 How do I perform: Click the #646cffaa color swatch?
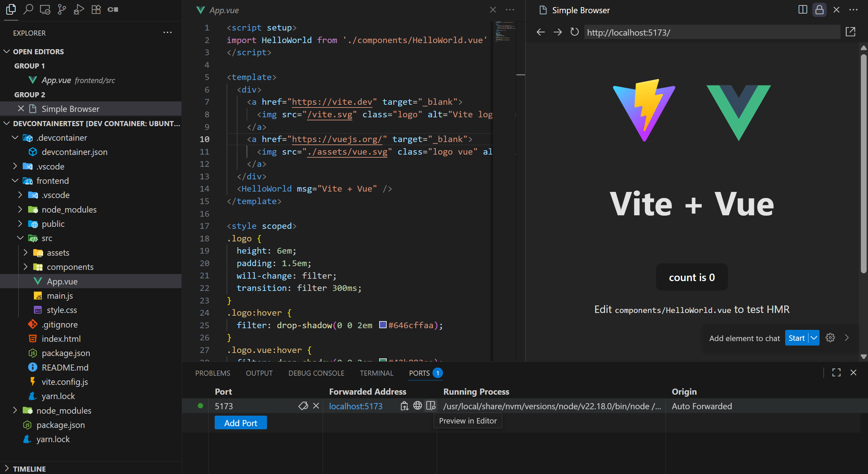(x=383, y=325)
